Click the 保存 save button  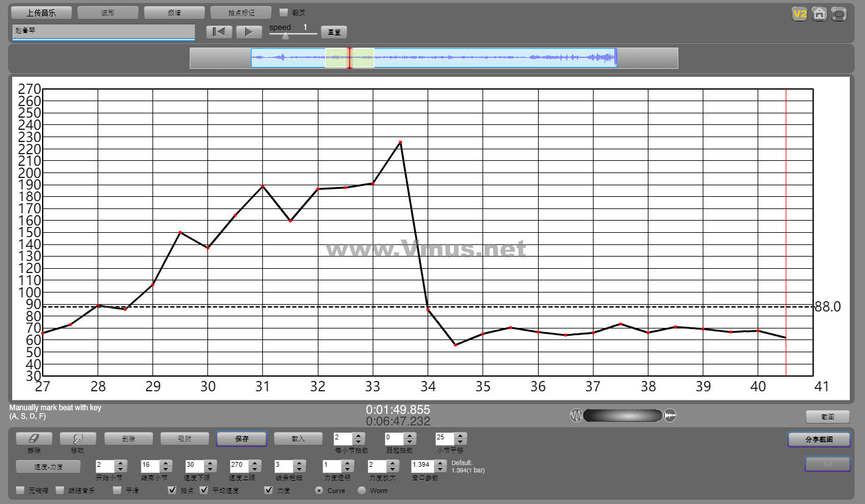point(242,438)
